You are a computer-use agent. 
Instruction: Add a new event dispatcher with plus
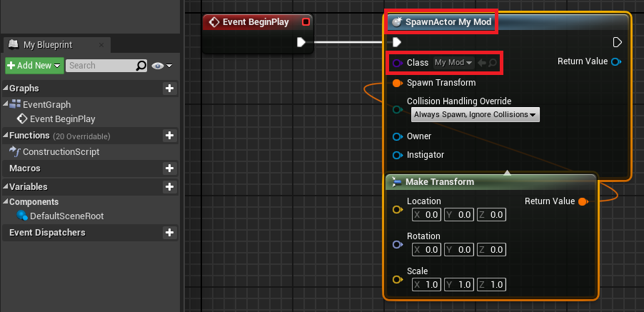(x=169, y=233)
